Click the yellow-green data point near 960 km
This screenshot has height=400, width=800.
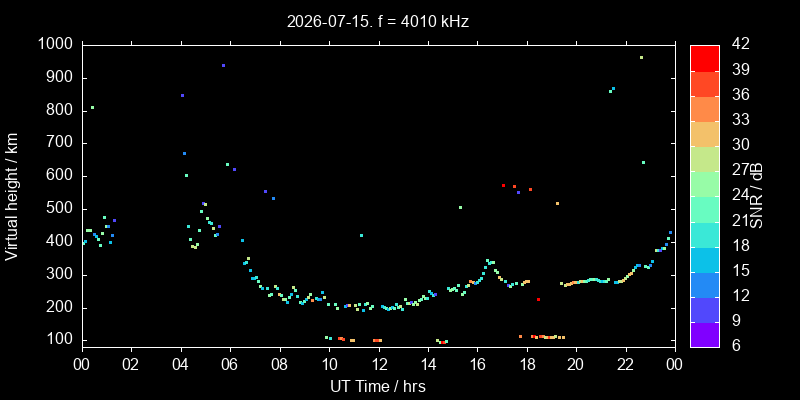coord(641,58)
